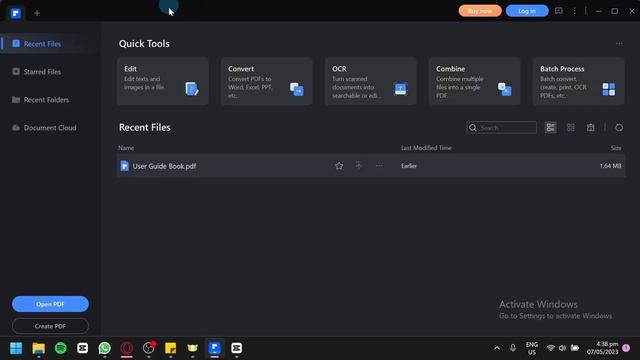Image resolution: width=640 pixels, height=360 pixels.
Task: Star the User Guide Book.pdf file
Action: click(x=339, y=166)
